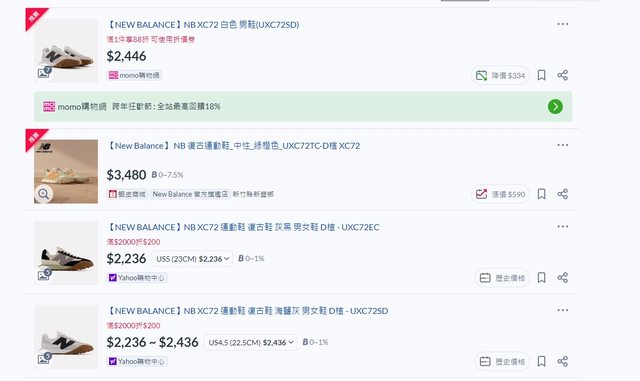This screenshot has height=381, width=640.
Task: Expand the US5 (23CM) $2,236 size dropdown
Action: (x=192, y=258)
